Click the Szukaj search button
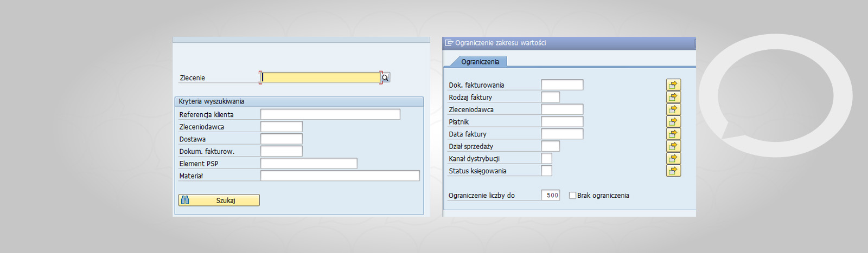The height and width of the screenshot is (253, 868). pyautogui.click(x=219, y=200)
